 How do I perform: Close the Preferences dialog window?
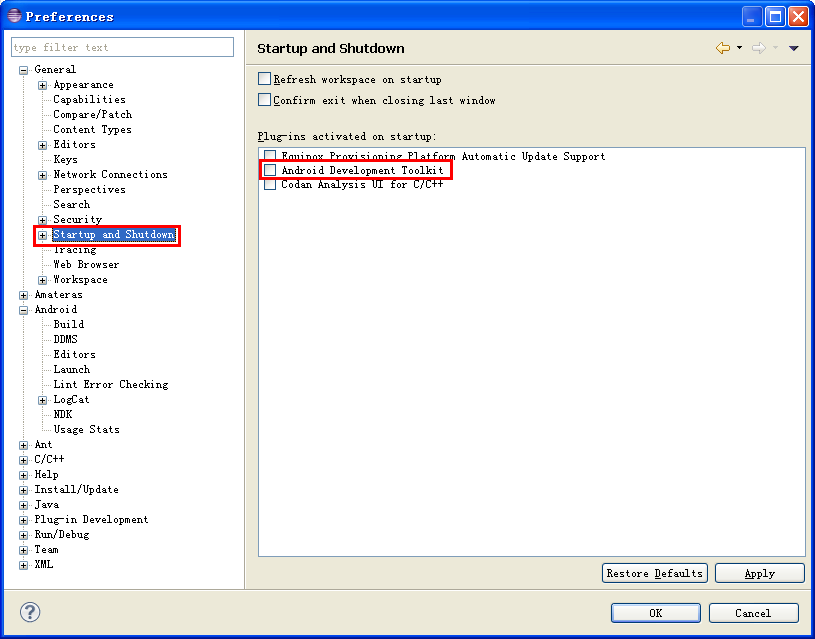point(798,17)
